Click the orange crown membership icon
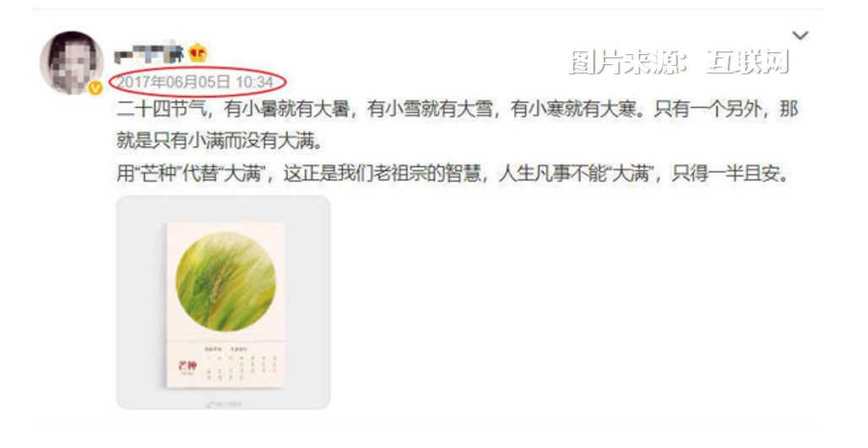This screenshot has width=868, height=448. 198,53
